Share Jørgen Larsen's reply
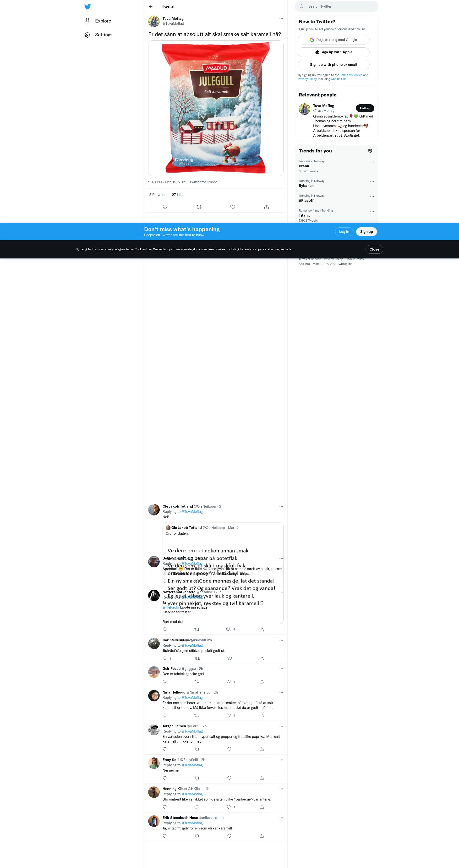This screenshot has height=868, width=459. tap(262, 749)
